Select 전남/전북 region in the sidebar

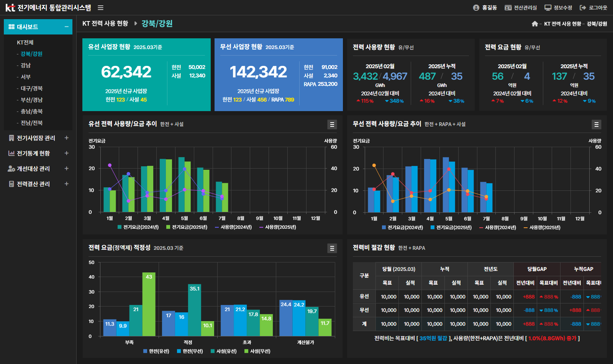coord(31,123)
